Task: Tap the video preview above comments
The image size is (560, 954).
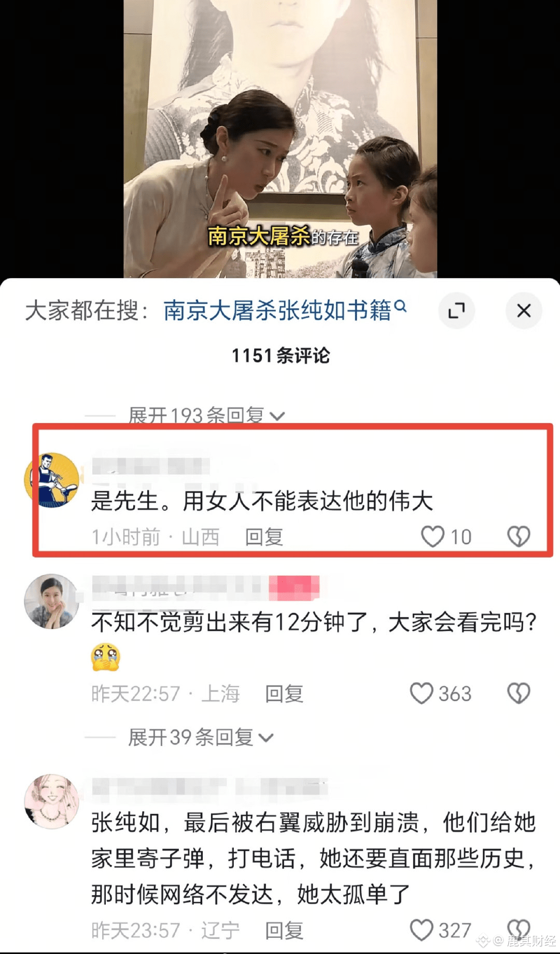Action: pos(280,139)
